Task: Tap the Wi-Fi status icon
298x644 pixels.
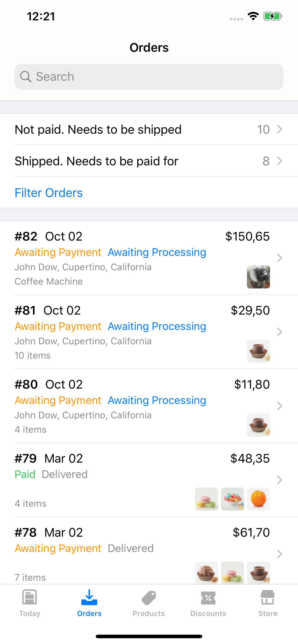Action: 253,16
